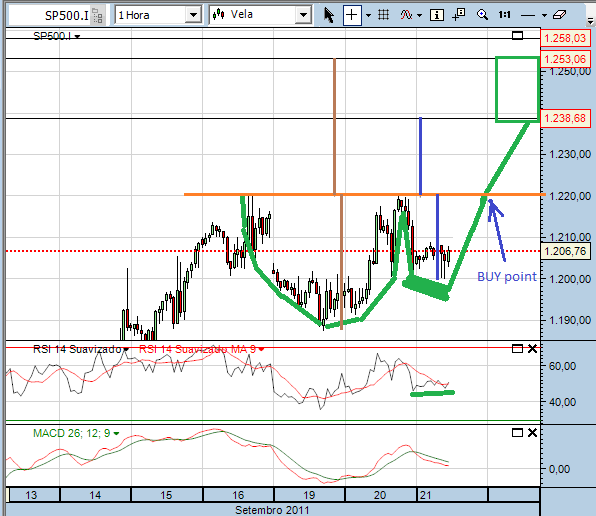Click the 1.238,68 price label

point(565,118)
